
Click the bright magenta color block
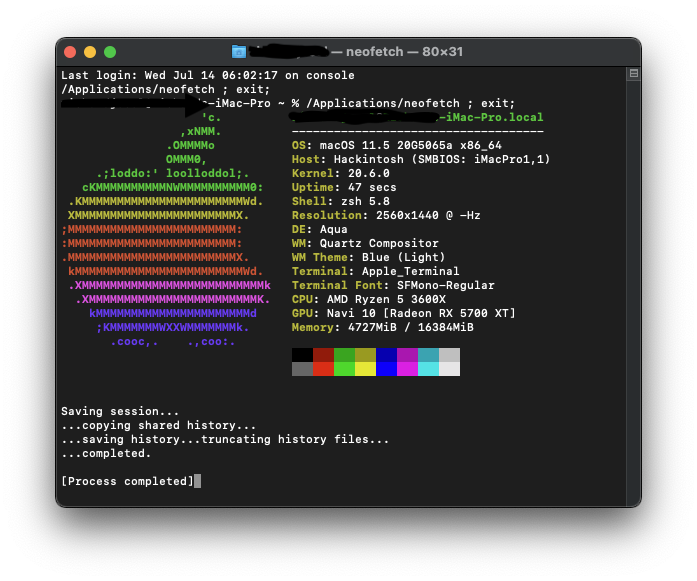pos(407,369)
